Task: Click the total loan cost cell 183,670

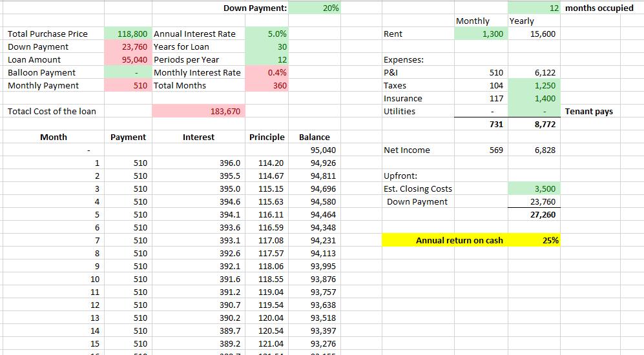Action: 225,111
